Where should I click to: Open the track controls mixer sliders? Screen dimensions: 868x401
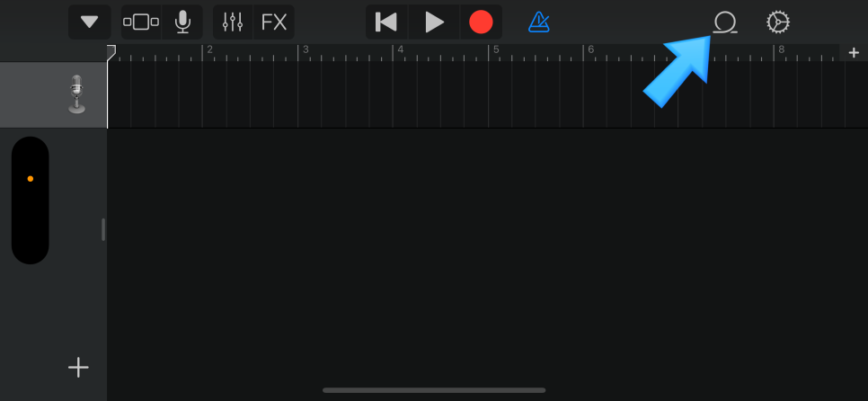(x=233, y=22)
